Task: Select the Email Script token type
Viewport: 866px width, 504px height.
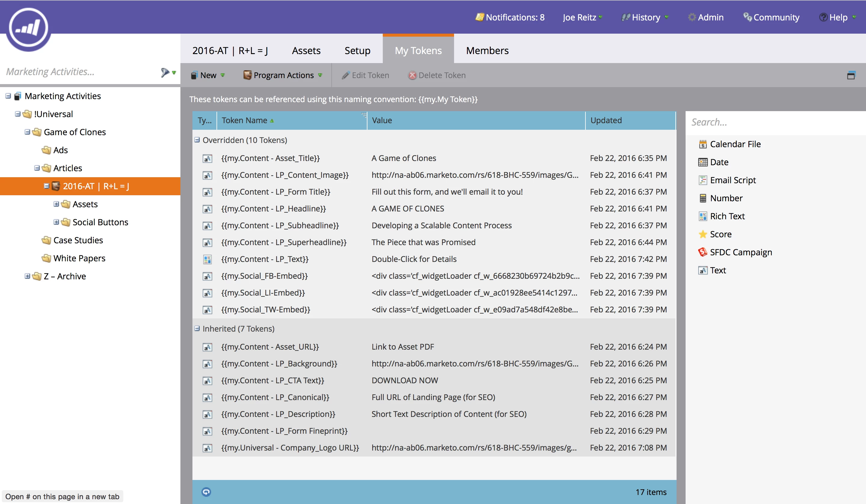Action: pyautogui.click(x=733, y=180)
